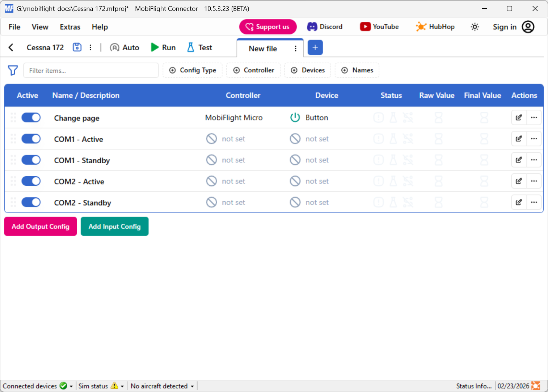
Task: Edit the Change page config row
Action: point(519,117)
